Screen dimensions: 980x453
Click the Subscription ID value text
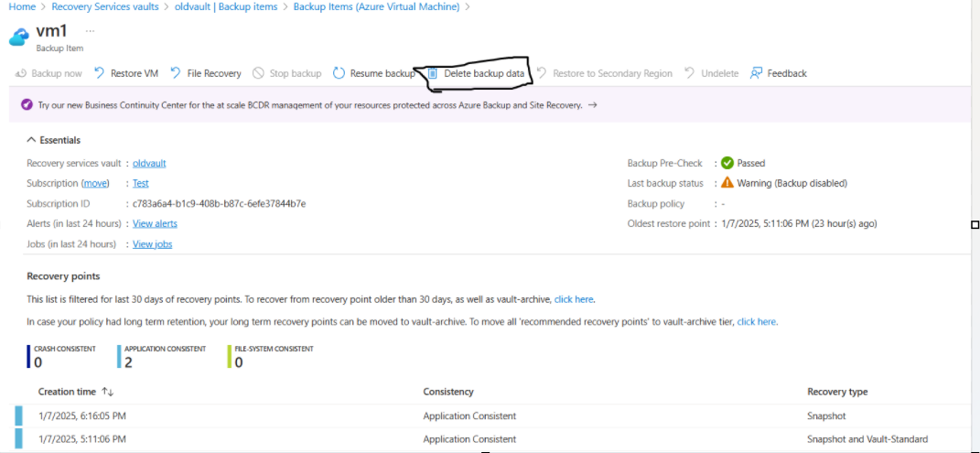coord(219,203)
